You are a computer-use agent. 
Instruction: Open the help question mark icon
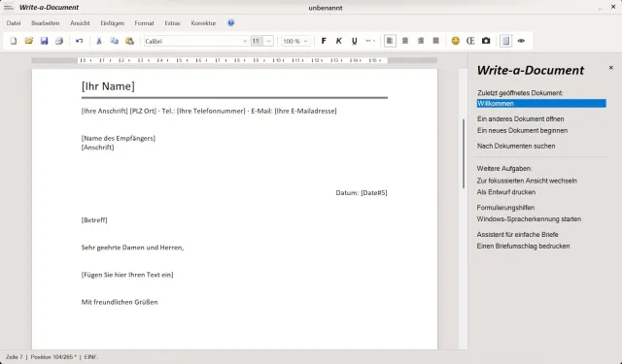pos(231,23)
